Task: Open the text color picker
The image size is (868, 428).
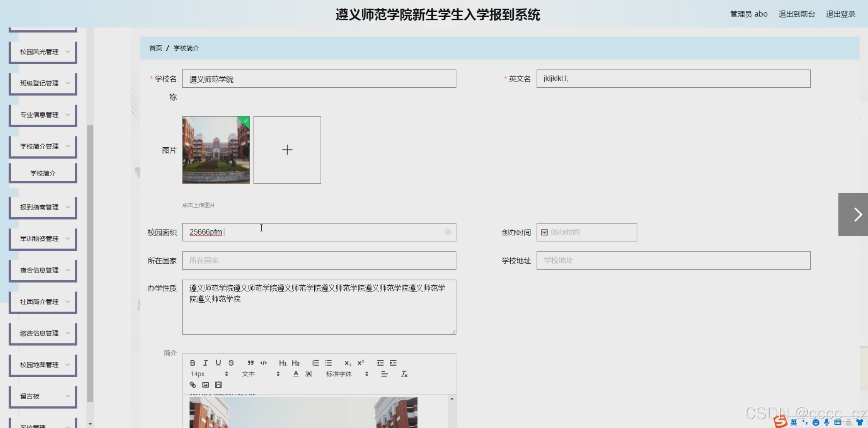Action: point(295,374)
